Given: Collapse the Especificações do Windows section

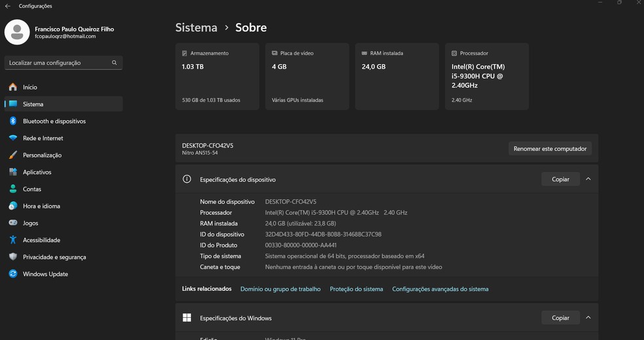Looking at the screenshot, I should pyautogui.click(x=588, y=318).
